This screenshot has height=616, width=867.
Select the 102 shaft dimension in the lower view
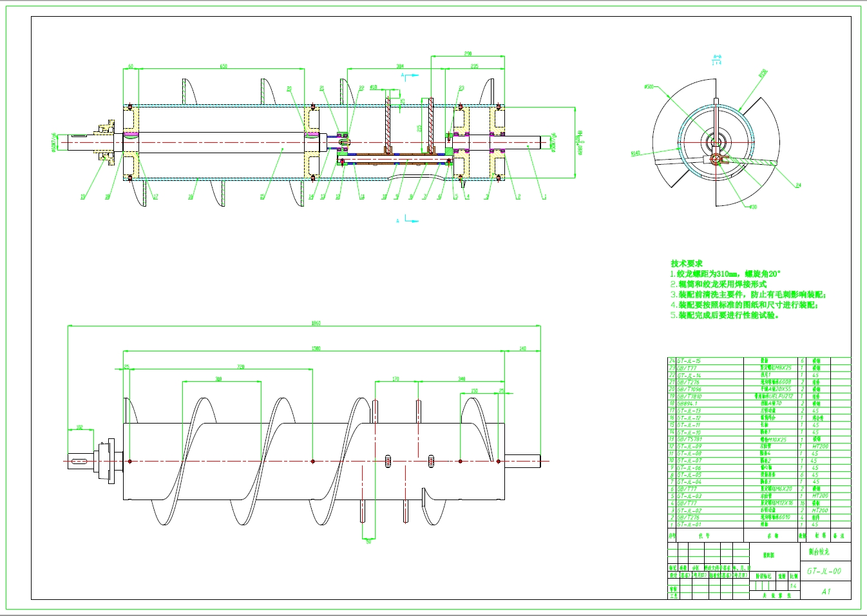coord(80,427)
